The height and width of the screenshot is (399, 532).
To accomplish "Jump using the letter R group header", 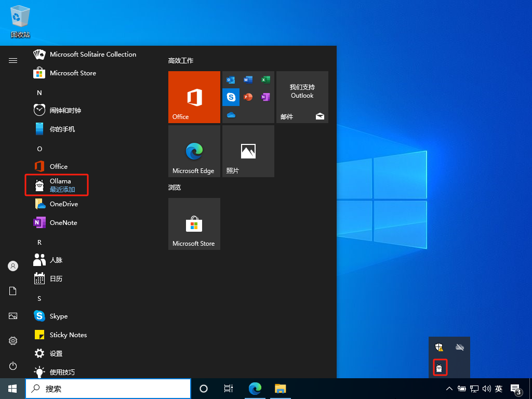I will pyautogui.click(x=39, y=242).
